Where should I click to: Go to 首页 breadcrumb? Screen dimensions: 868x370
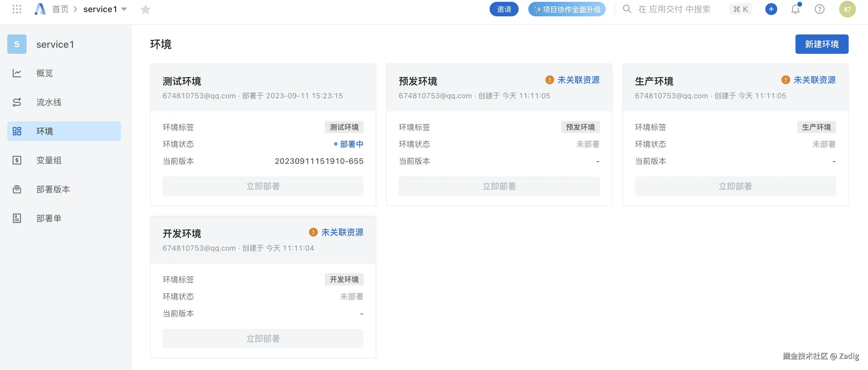60,9
